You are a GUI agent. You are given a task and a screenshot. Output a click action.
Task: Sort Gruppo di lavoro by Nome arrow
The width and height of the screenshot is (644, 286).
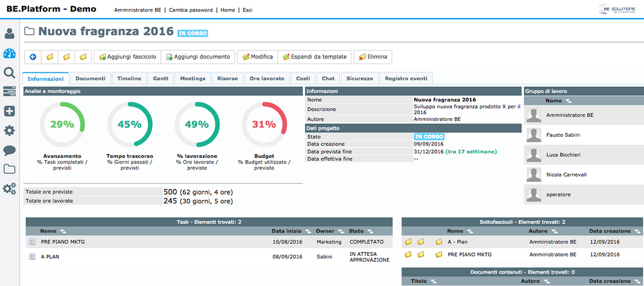tap(568, 101)
